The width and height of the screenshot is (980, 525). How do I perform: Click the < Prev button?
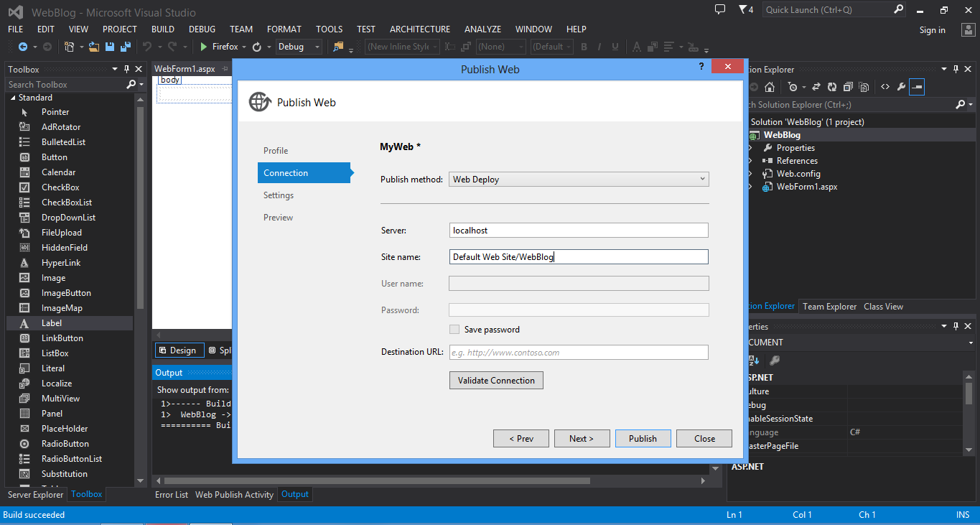point(521,439)
